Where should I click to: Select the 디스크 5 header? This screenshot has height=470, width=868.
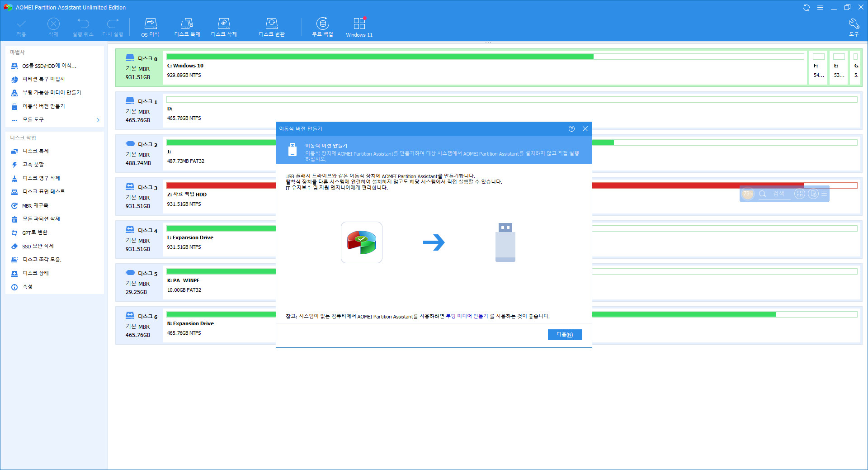click(x=139, y=282)
